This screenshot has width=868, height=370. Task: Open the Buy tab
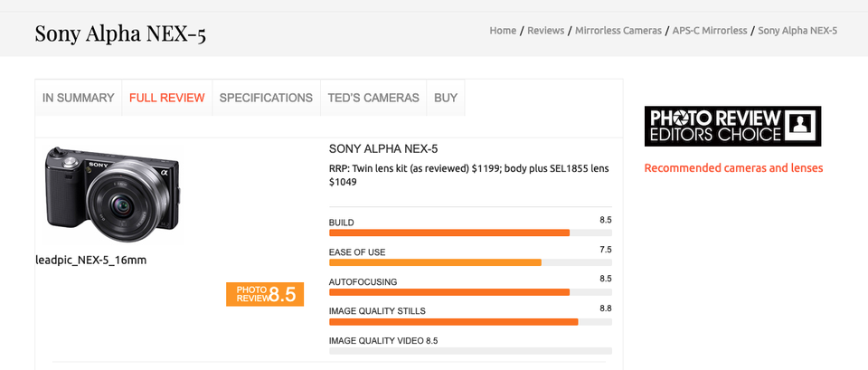tap(446, 98)
